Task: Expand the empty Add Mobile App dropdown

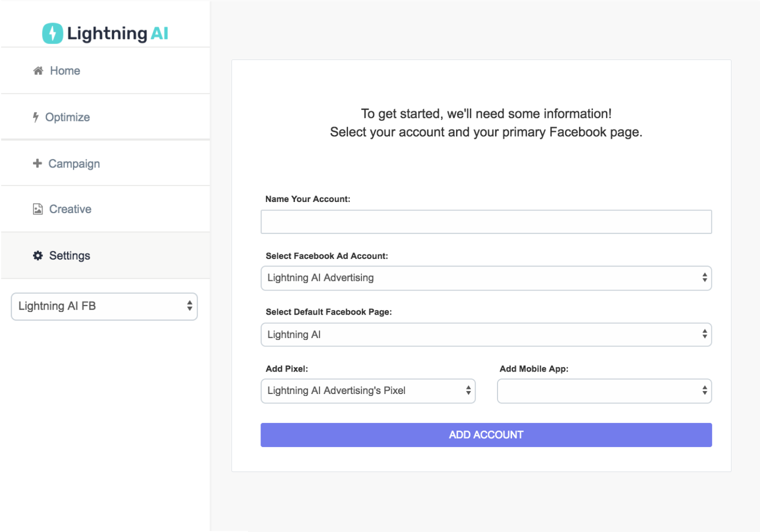Action: (x=604, y=391)
